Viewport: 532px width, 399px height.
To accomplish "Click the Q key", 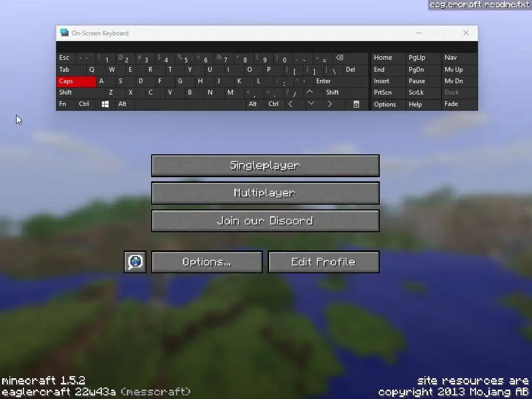I will coord(96,70).
